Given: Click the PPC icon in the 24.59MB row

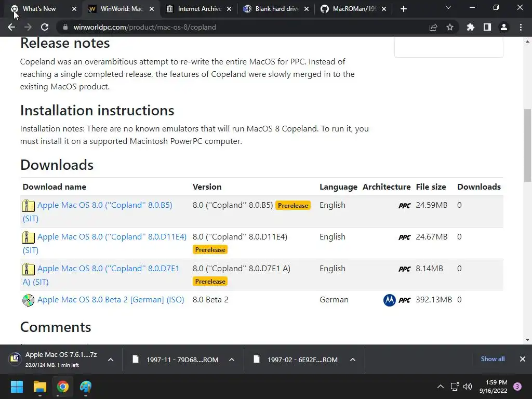Looking at the screenshot, I should [404, 206].
